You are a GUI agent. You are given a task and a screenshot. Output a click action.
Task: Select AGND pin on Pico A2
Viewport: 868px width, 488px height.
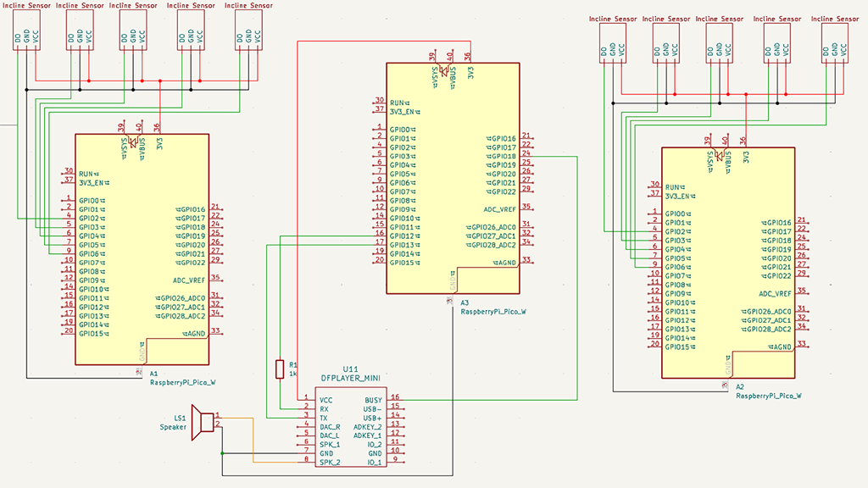click(x=780, y=347)
